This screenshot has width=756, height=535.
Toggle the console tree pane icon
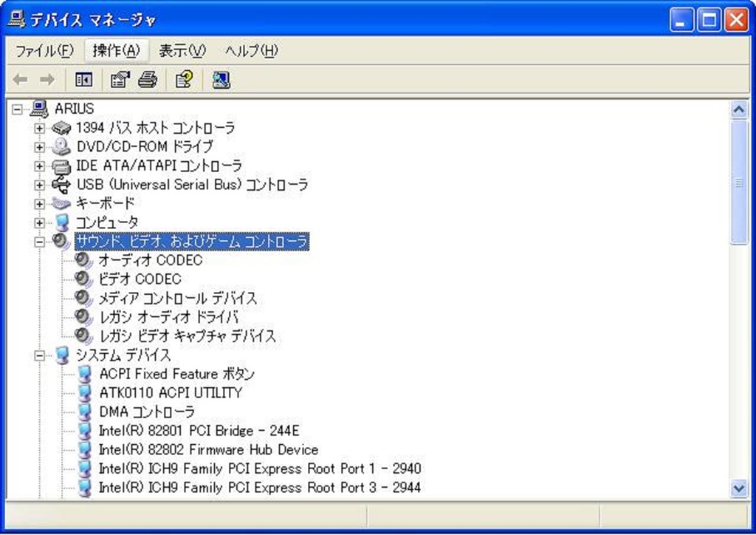click(x=84, y=80)
